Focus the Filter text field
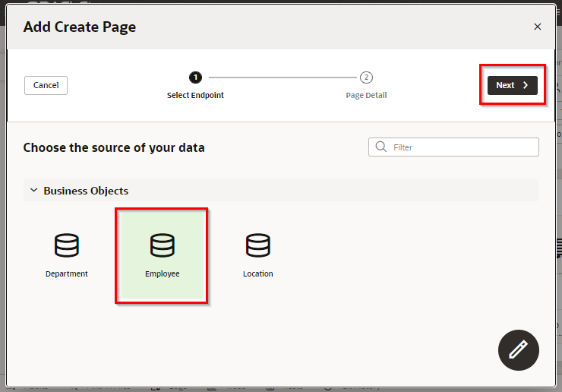Screen dimensions: 562x392 click(x=462, y=147)
